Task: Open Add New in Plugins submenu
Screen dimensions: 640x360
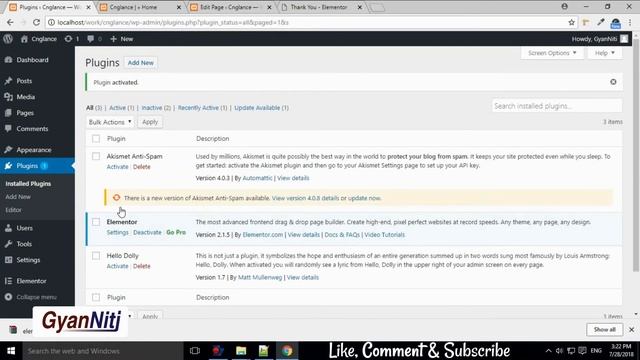Action: point(18,197)
